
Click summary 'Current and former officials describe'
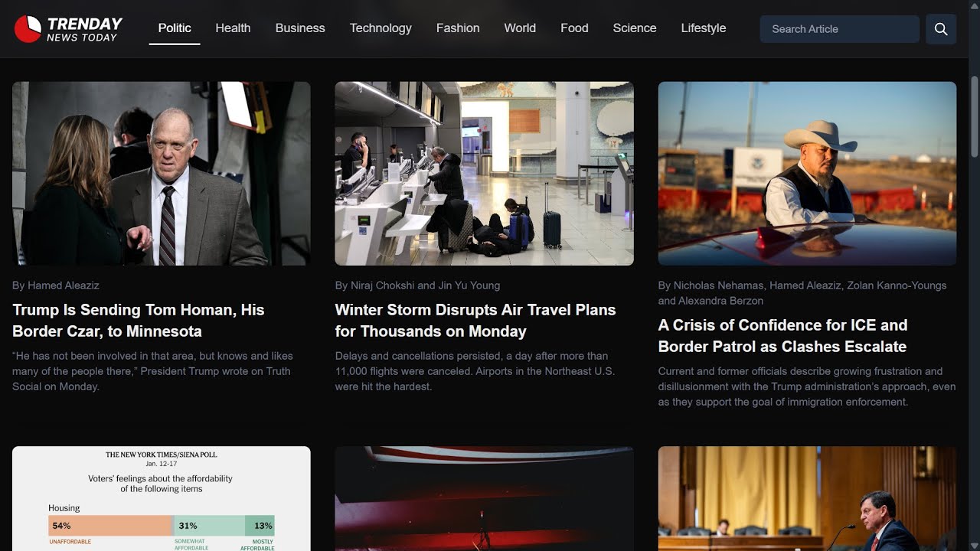807,386
